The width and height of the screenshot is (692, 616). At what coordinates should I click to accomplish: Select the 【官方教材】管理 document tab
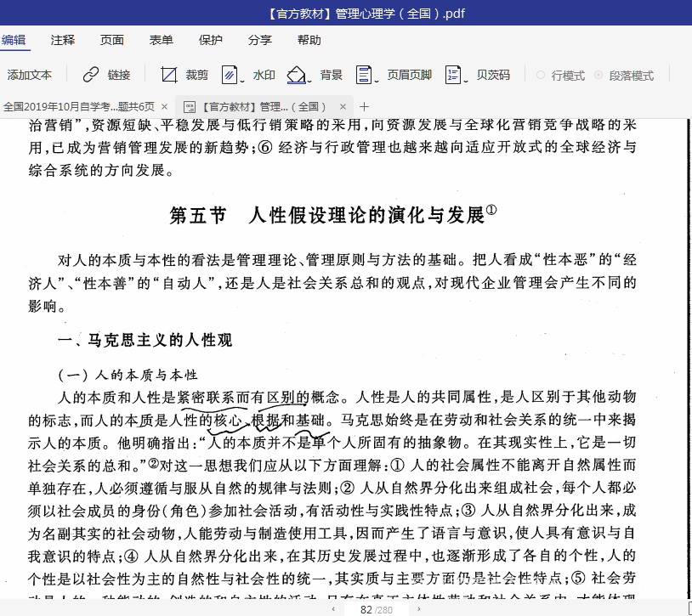pos(264,107)
